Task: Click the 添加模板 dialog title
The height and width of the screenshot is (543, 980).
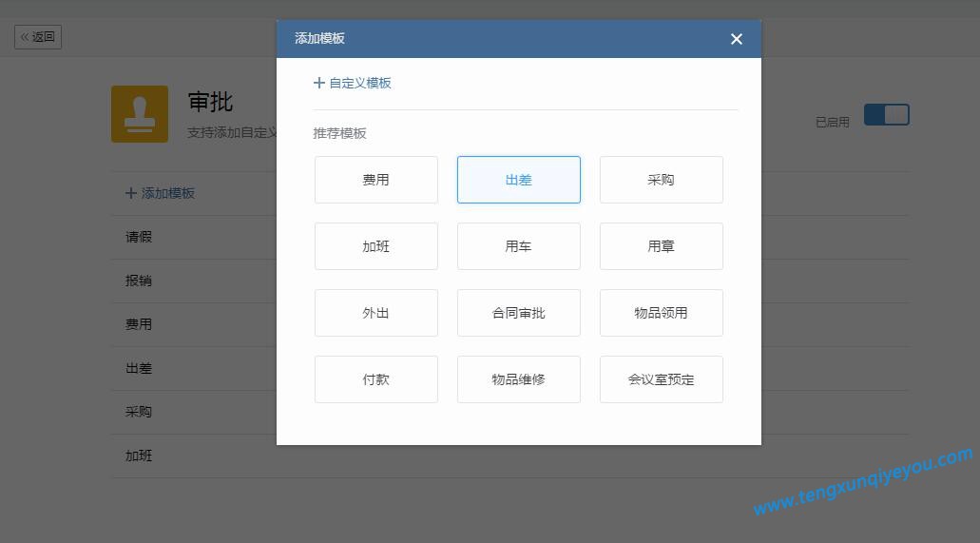Action: pos(320,38)
